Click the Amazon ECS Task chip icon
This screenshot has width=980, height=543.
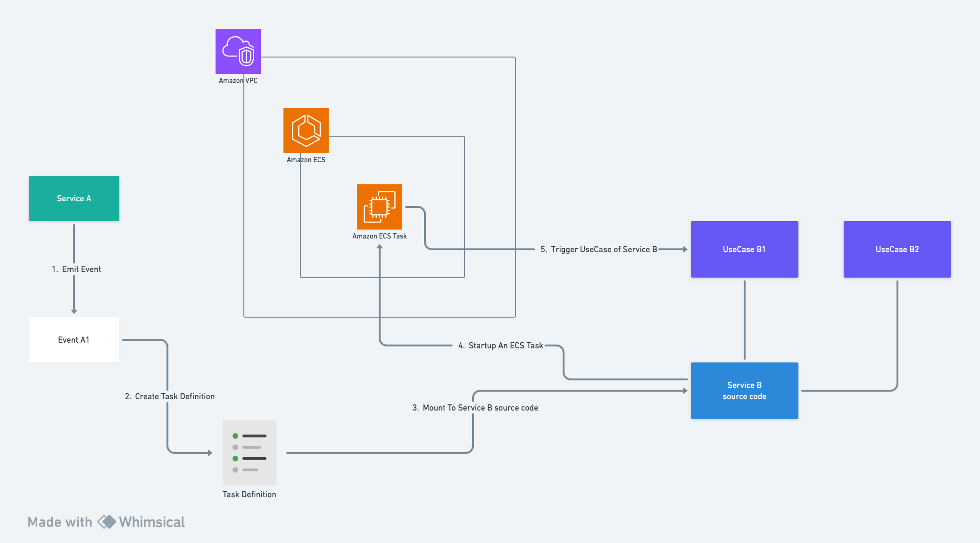coord(380,206)
